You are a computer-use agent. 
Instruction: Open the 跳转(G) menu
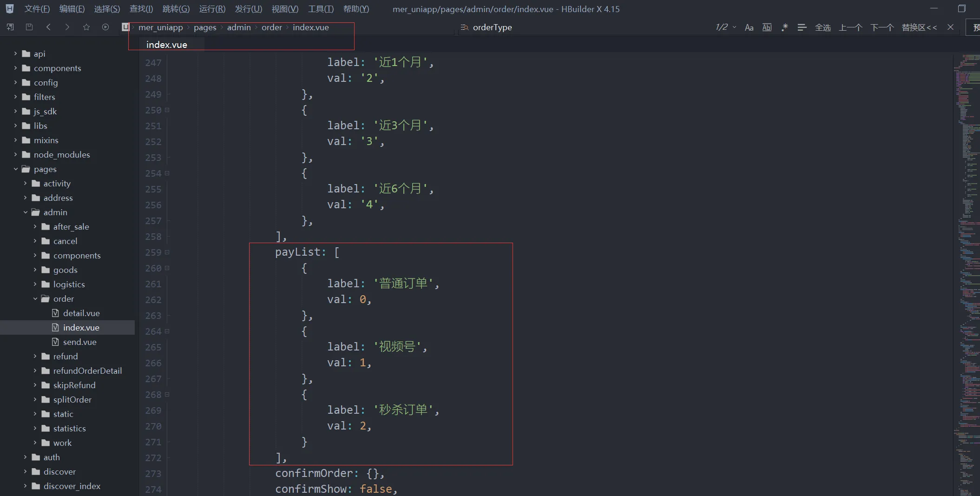point(176,9)
